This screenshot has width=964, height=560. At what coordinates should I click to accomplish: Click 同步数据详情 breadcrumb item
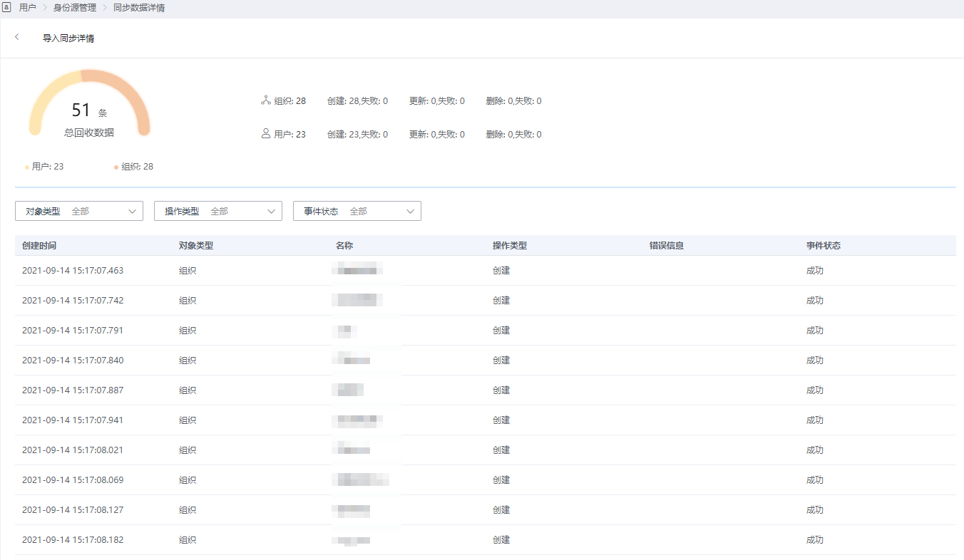coord(139,8)
